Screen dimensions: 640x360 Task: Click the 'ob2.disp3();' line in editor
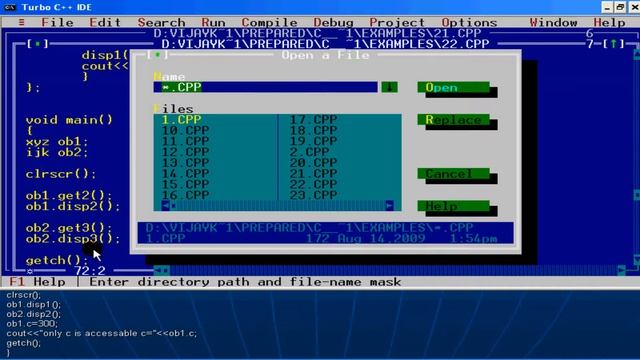point(73,239)
